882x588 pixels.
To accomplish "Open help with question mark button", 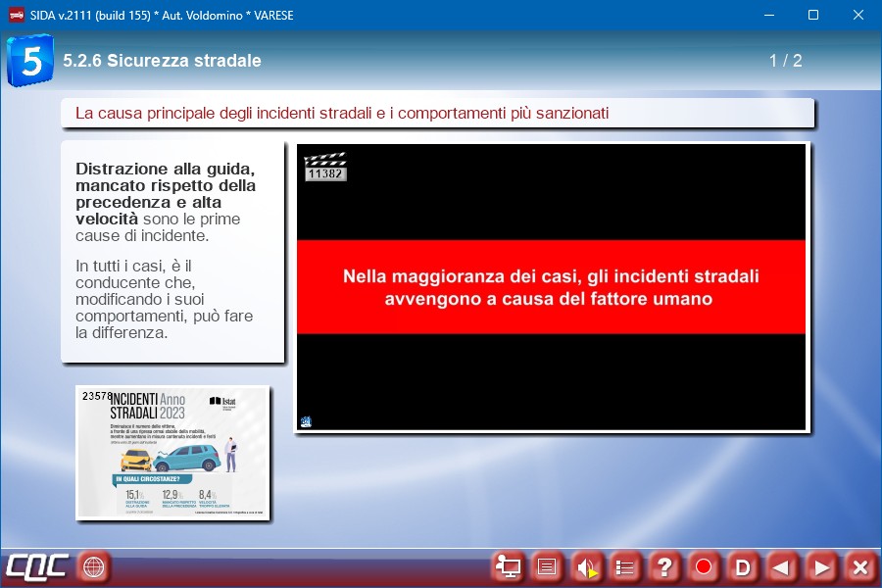I will (x=664, y=566).
